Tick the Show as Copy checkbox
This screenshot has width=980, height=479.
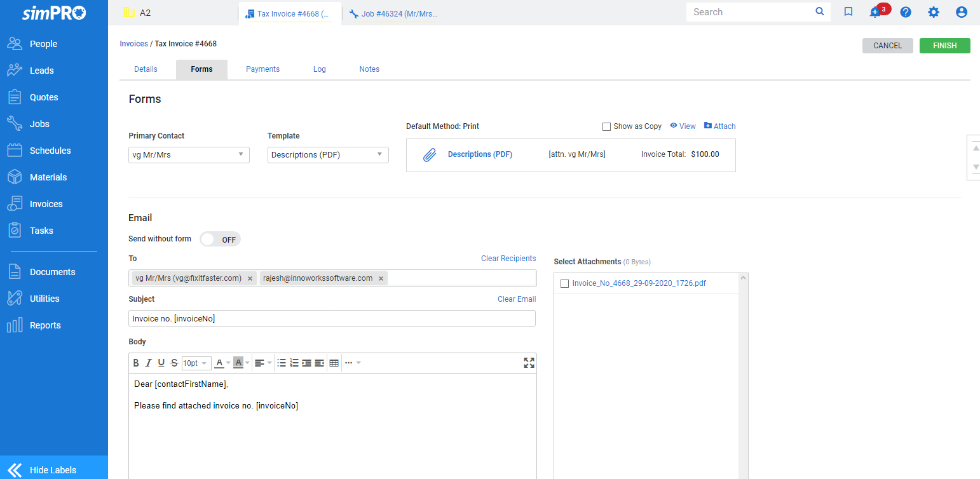click(606, 126)
